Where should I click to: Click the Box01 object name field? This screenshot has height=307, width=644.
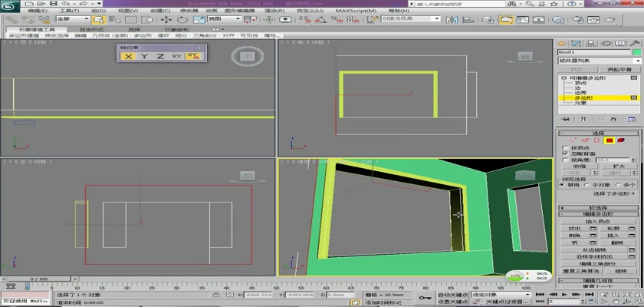pos(594,52)
